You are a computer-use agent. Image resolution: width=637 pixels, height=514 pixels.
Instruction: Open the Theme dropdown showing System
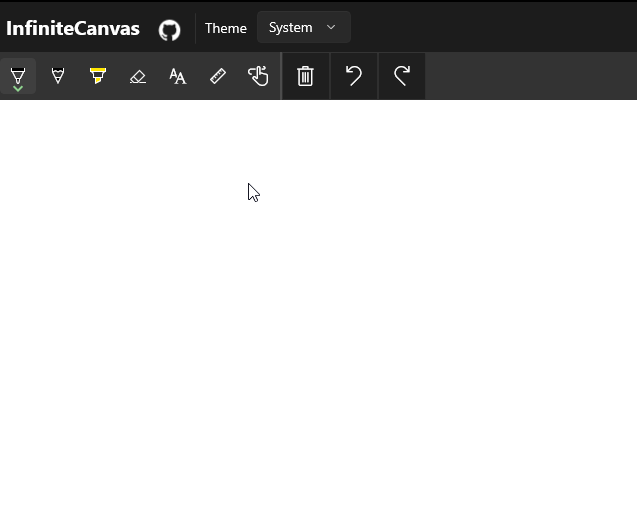(304, 27)
